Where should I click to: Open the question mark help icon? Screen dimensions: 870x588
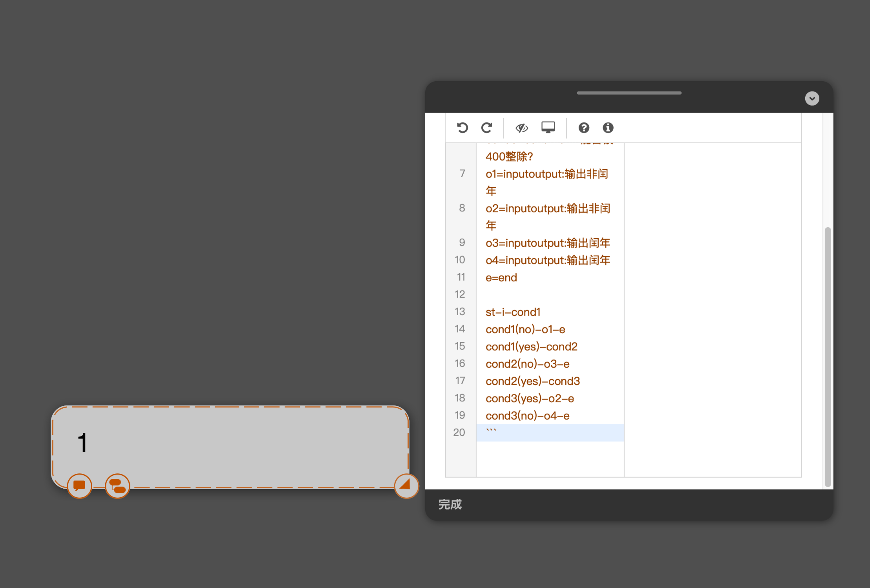pyautogui.click(x=584, y=128)
